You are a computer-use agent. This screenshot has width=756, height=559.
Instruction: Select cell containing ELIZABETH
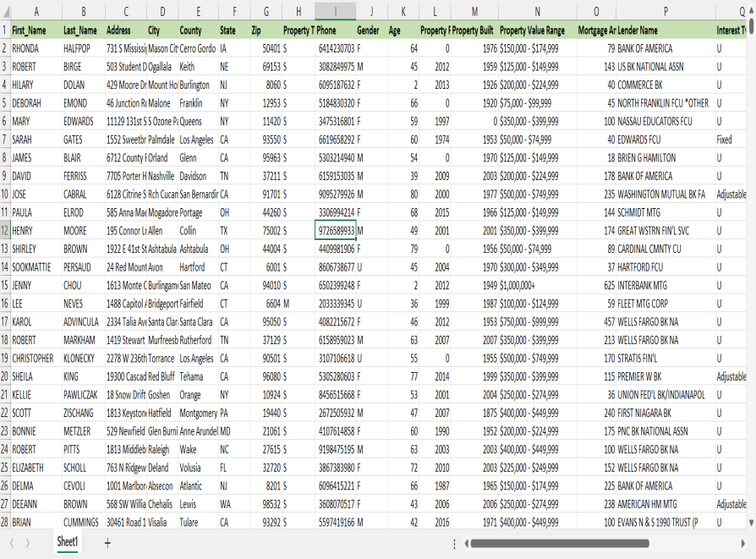[36, 468]
